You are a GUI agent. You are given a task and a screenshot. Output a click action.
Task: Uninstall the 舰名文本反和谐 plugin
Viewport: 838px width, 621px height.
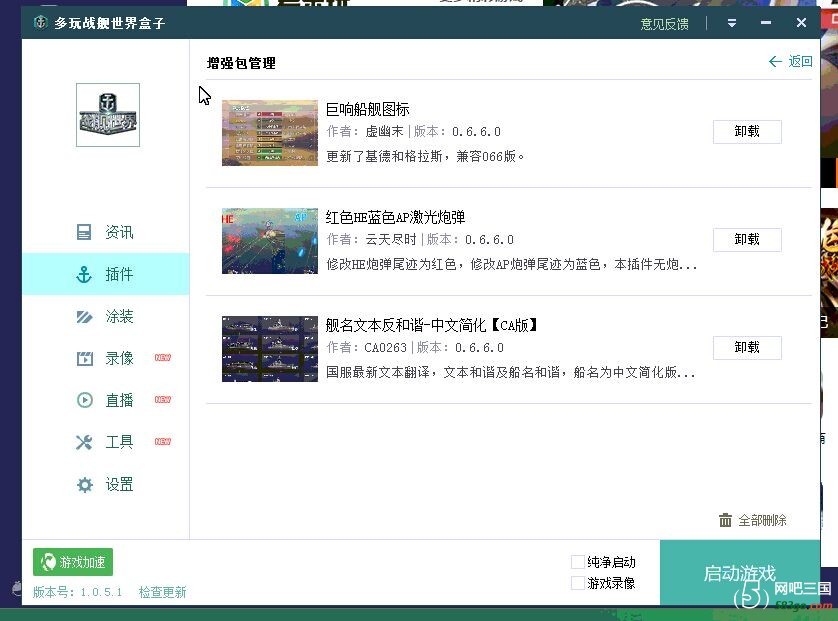point(747,347)
